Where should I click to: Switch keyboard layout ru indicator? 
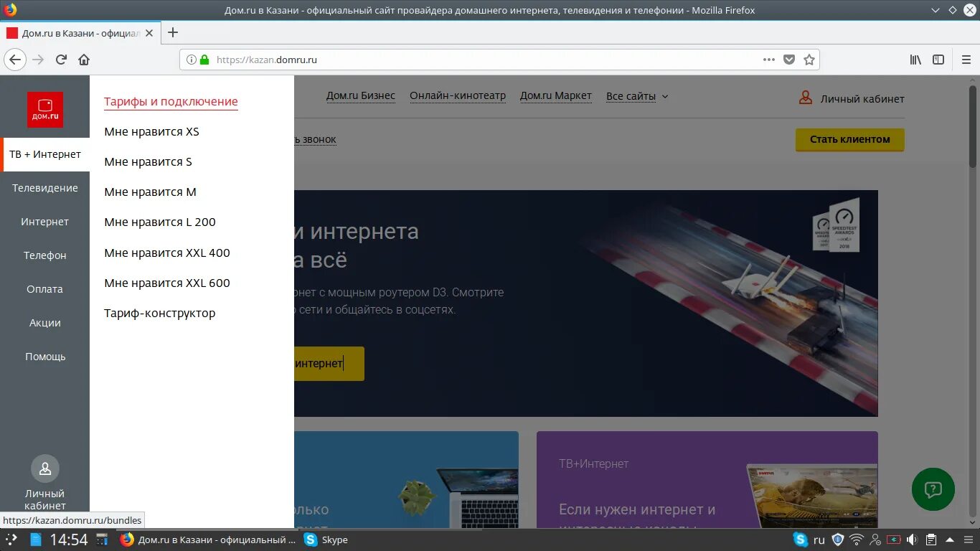point(819,540)
